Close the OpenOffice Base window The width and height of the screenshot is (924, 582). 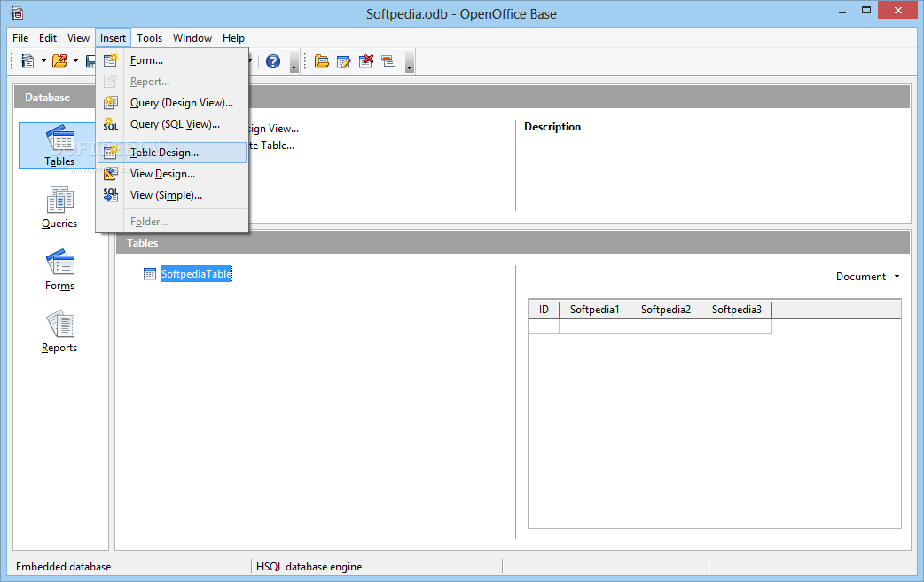click(898, 10)
